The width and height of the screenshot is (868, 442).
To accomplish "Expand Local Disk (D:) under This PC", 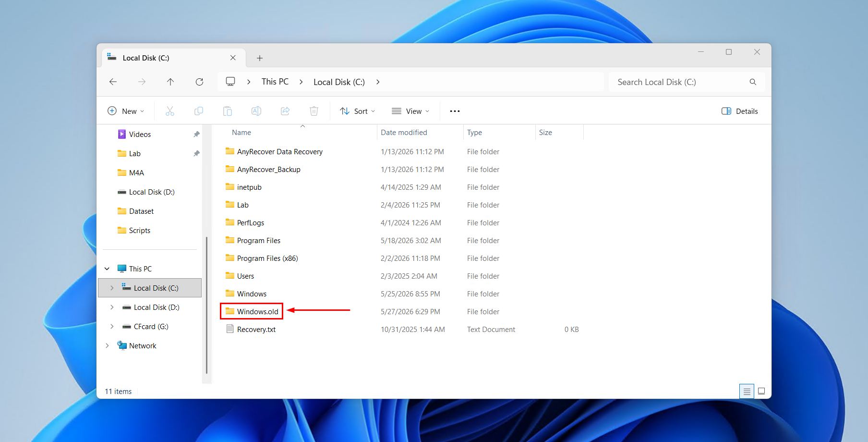I will click(x=112, y=307).
